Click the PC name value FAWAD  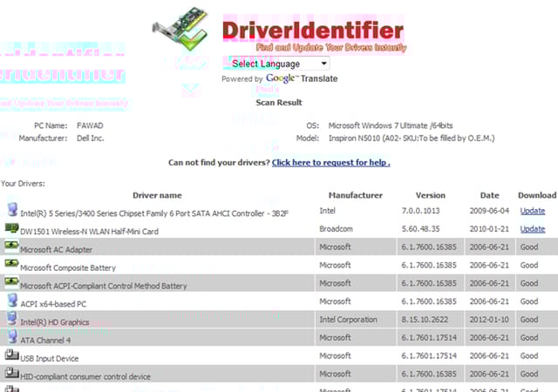pos(90,125)
